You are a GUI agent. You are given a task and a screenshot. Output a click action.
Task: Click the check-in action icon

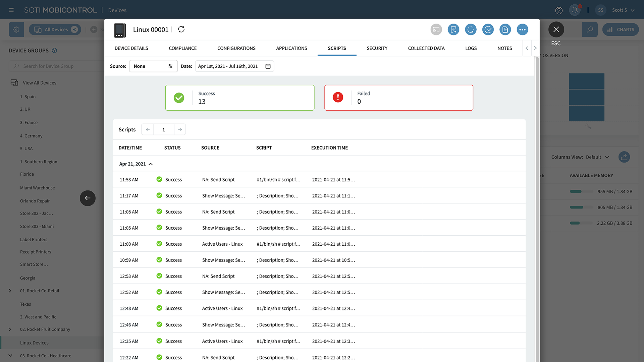[x=488, y=29]
